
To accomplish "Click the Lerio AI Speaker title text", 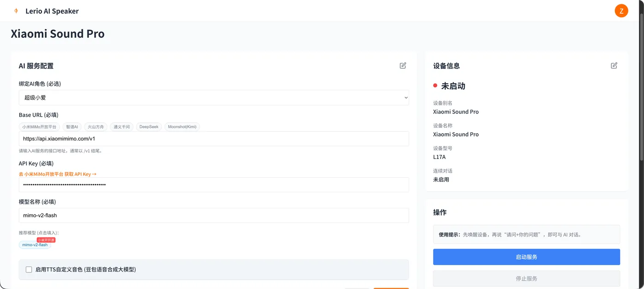I will 52,11.
